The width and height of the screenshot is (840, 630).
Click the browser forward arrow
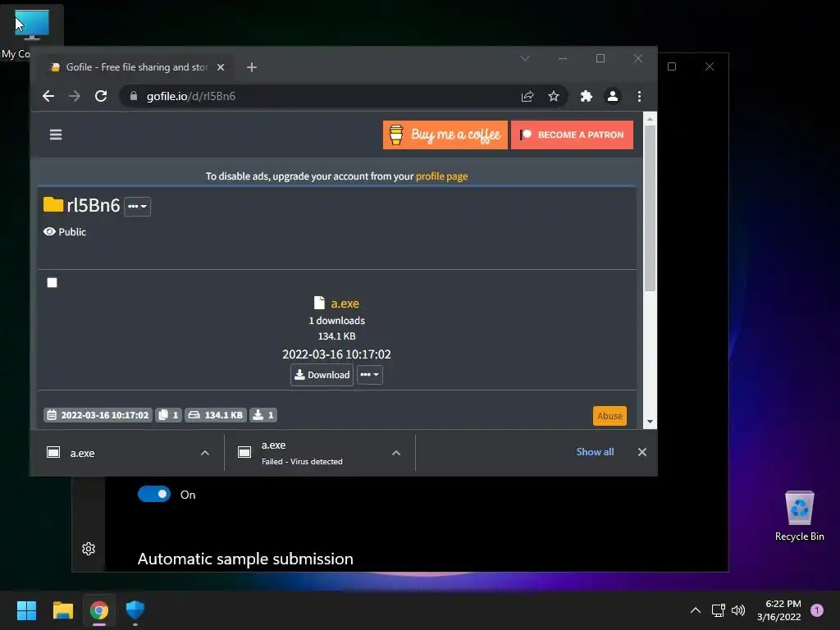coord(75,97)
